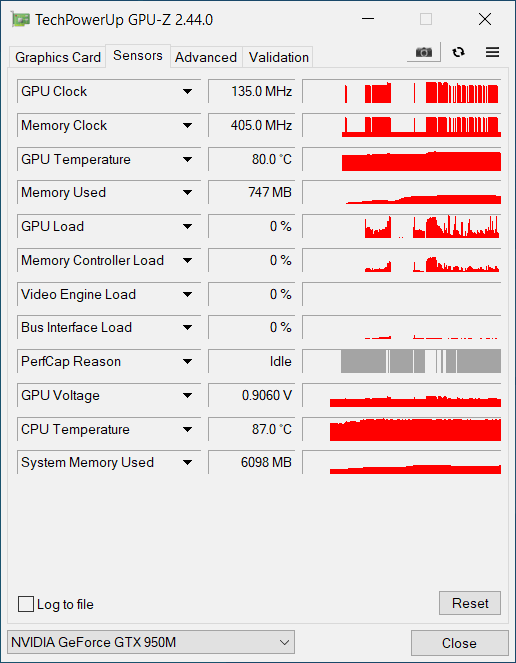
Task: Click the refresh arrows icon
Action: (458, 52)
